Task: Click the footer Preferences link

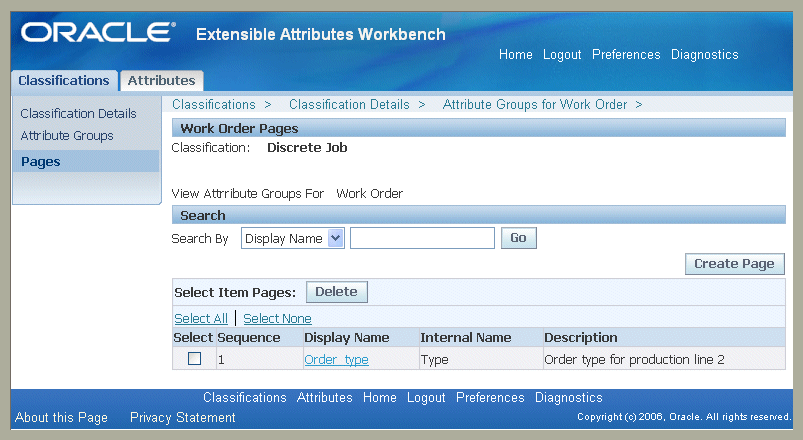Action: pyautogui.click(x=490, y=397)
